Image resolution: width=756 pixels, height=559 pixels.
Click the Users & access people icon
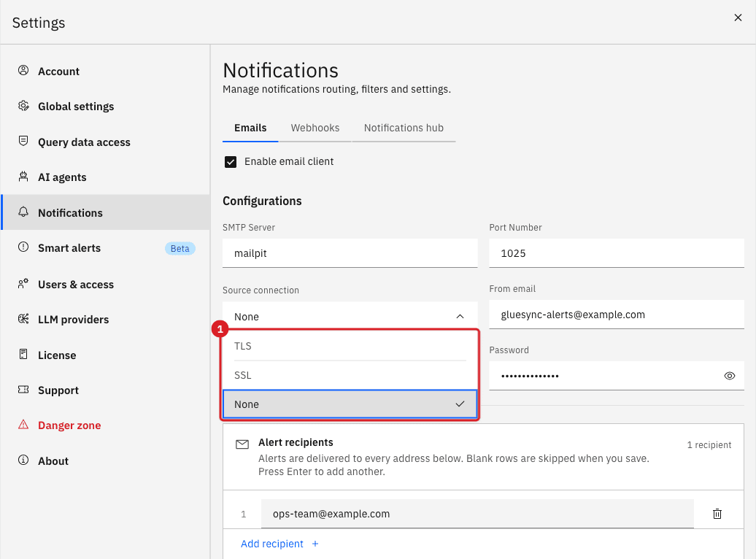click(x=23, y=284)
